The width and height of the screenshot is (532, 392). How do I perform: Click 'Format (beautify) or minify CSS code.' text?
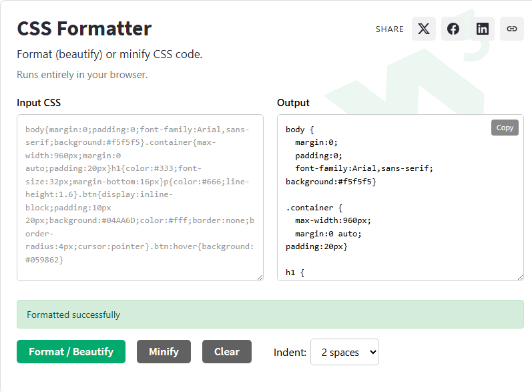tap(109, 54)
